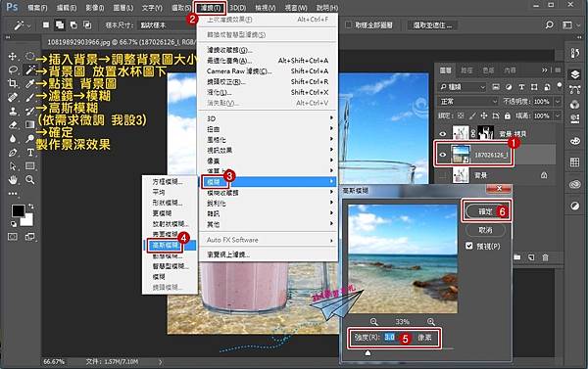Zoom out in Gaussian Blur preview
Viewport: 588px width, 369px height.
coord(374,321)
